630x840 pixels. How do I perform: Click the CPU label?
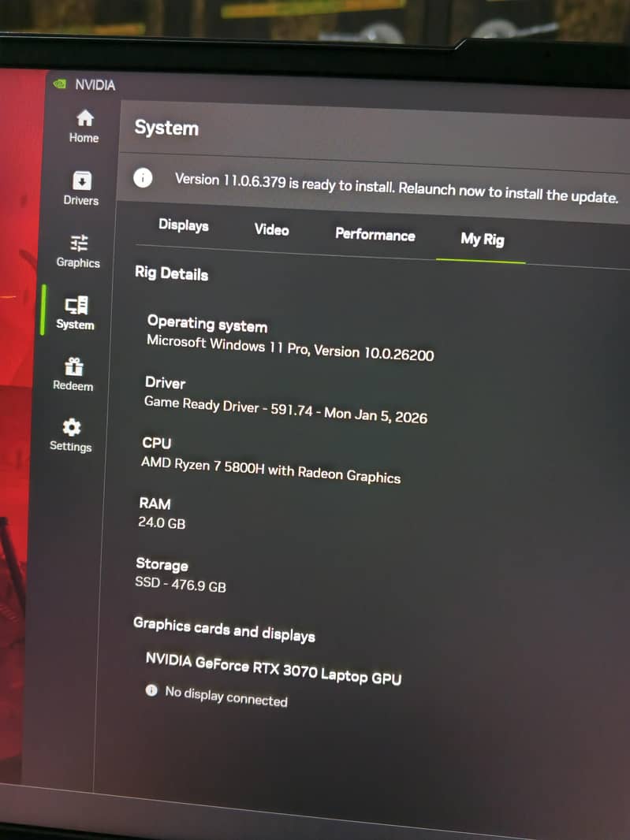point(157,443)
